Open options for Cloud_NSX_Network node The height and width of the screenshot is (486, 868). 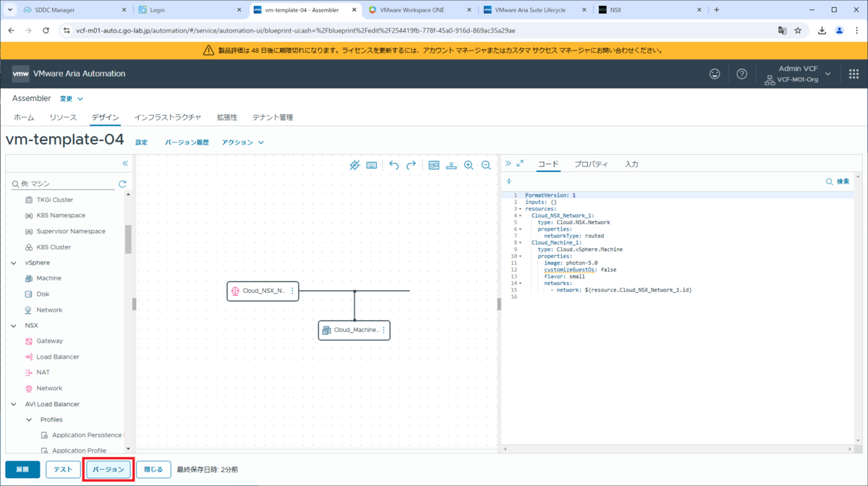tap(292, 291)
